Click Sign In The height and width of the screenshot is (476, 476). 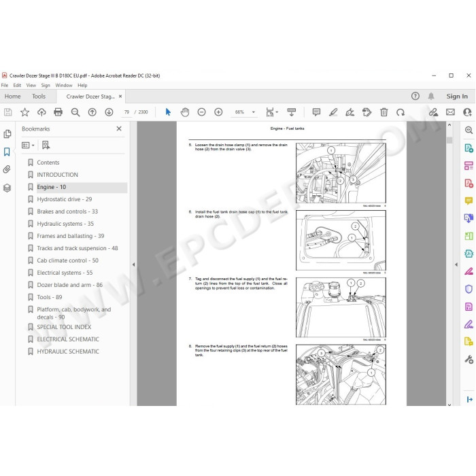click(x=457, y=97)
